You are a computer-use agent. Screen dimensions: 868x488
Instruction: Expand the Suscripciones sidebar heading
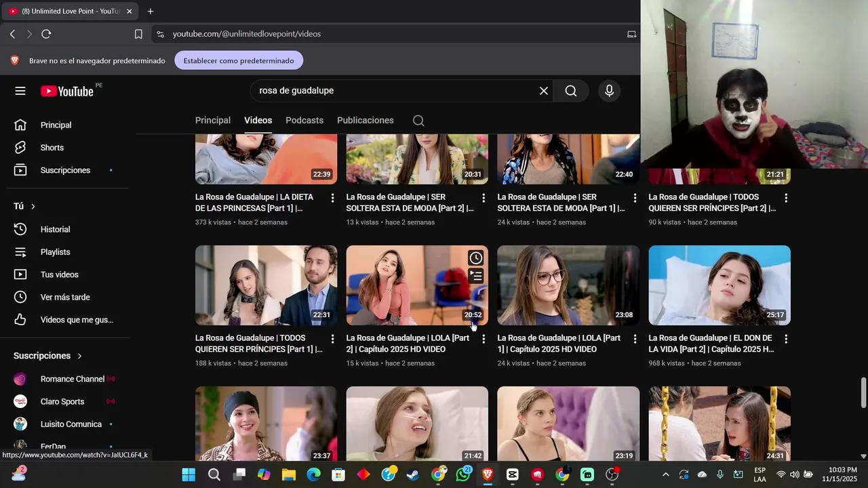coord(47,356)
